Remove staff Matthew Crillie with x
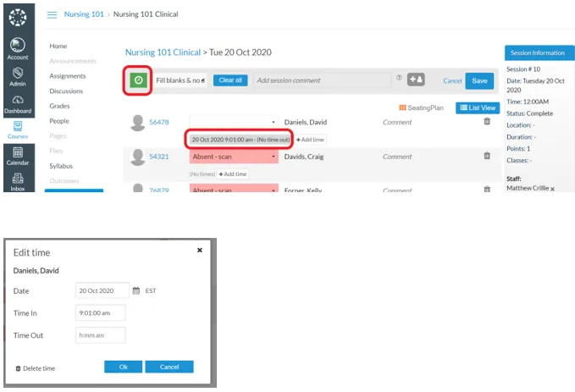This screenshot has height=392, width=575. tap(552, 189)
